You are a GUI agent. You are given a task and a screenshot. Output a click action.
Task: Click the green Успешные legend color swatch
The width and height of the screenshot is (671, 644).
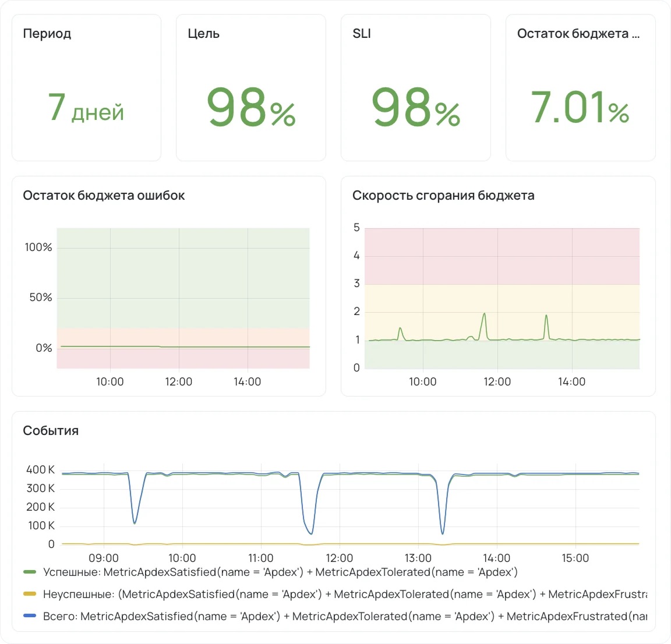pyautogui.click(x=30, y=572)
